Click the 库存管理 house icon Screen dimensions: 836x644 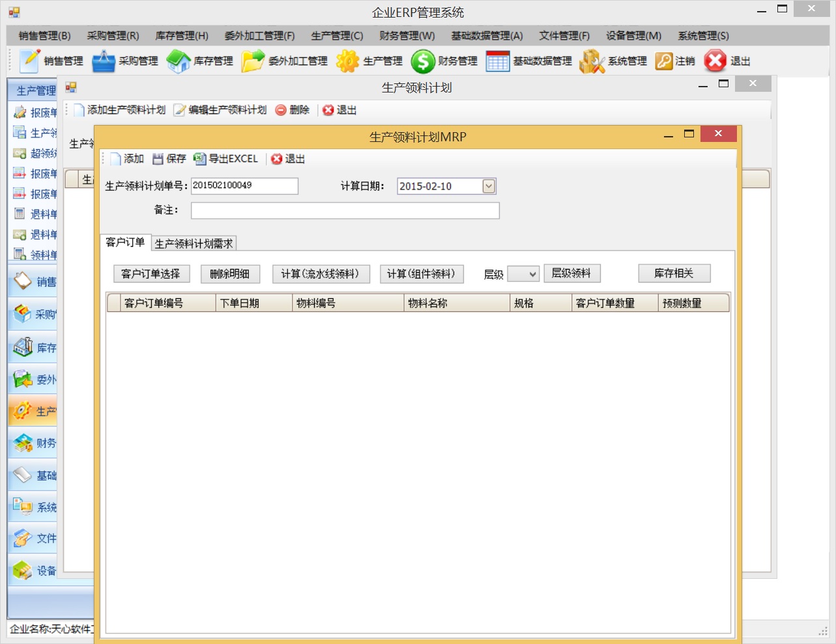click(178, 61)
